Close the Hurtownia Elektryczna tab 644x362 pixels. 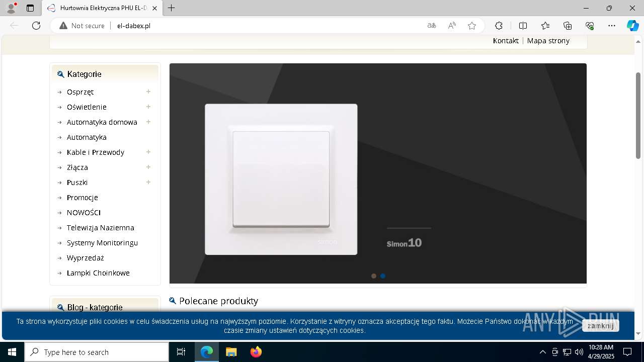(155, 8)
